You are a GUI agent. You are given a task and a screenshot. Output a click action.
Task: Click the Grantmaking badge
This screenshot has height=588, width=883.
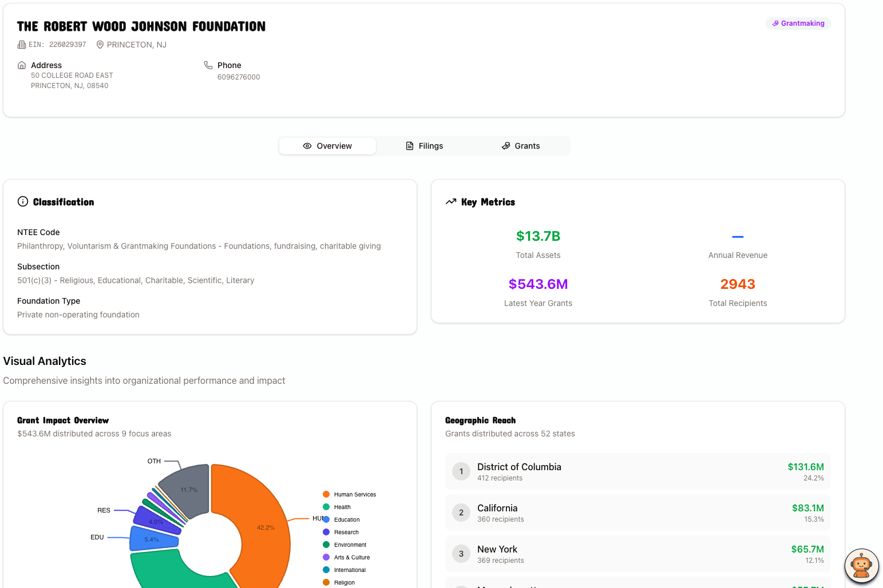798,23
